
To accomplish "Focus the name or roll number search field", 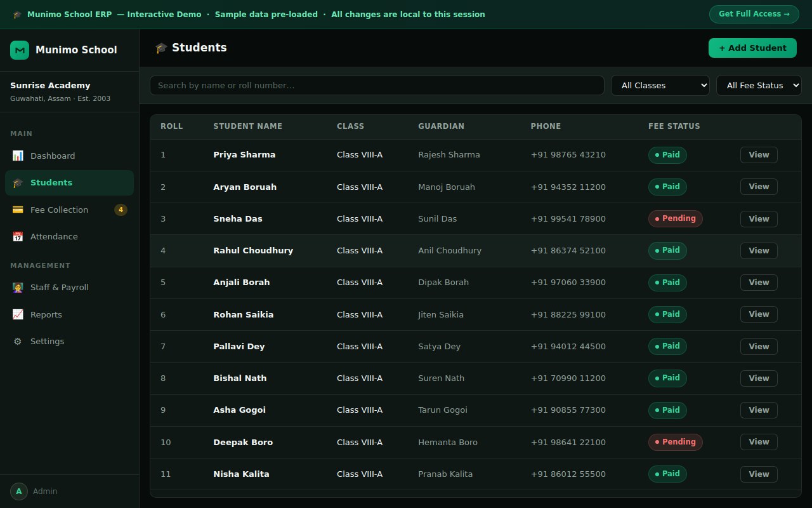I will tap(377, 86).
